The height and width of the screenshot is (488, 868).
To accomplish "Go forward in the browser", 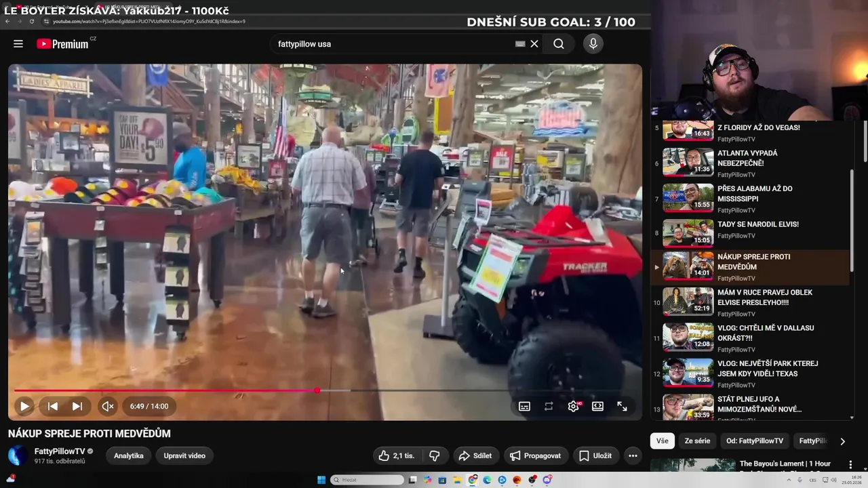I will [x=20, y=21].
